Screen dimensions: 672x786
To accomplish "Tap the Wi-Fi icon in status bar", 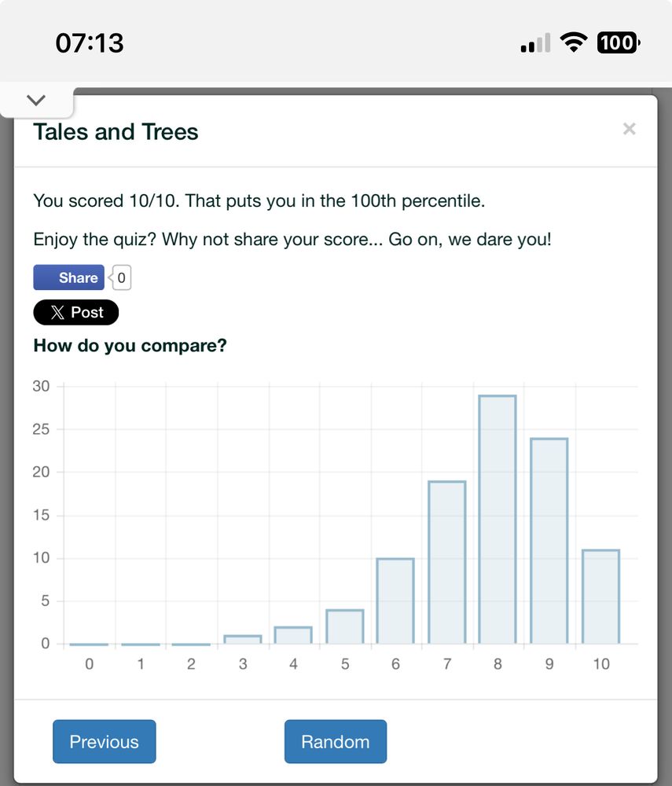I will coord(575,42).
